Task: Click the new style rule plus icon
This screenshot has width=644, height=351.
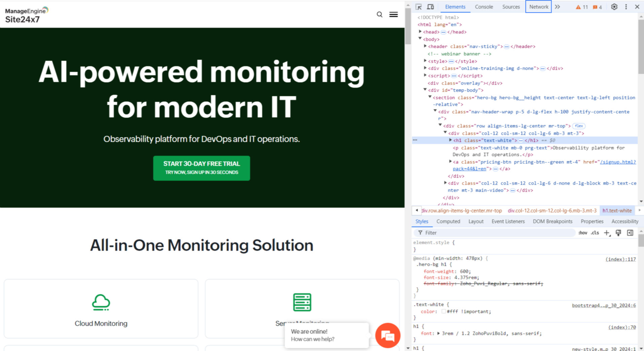Action: pos(607,233)
